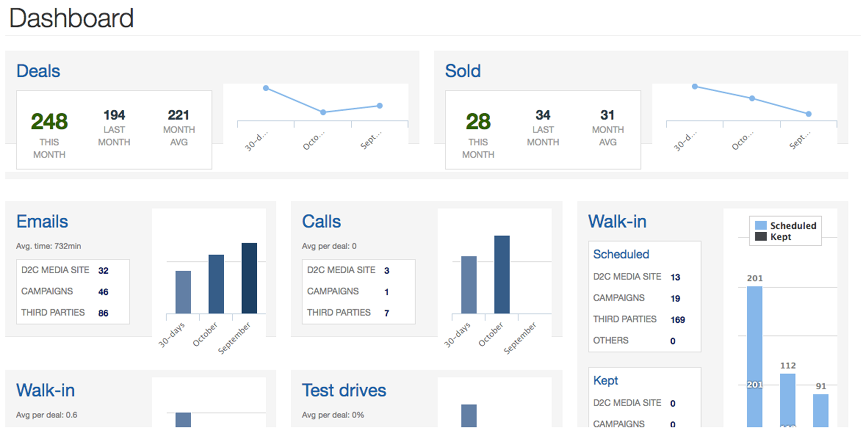This screenshot has width=868, height=445.
Task: Select the October bar in Emails chart
Action: (216, 284)
